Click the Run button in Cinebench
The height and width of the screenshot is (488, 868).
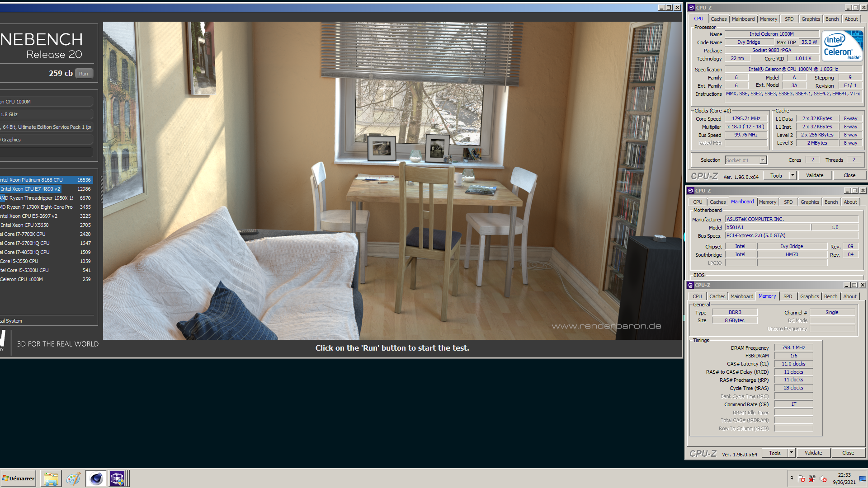click(84, 74)
